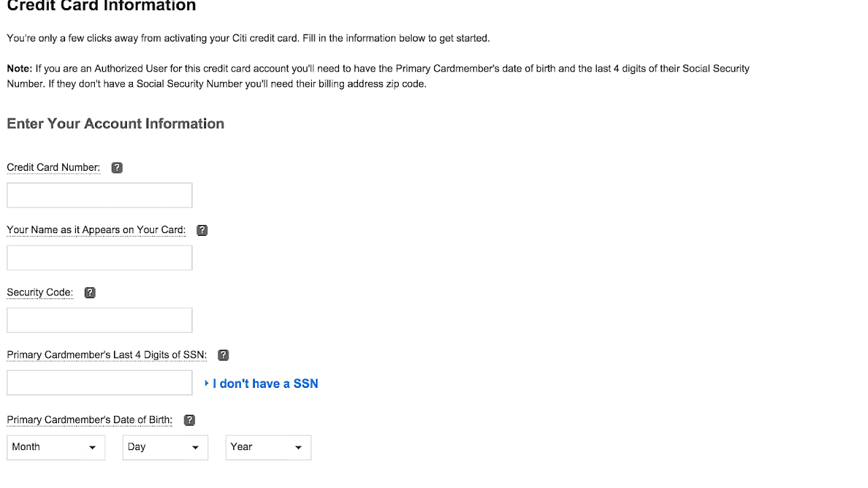Open the Month dropdown

56,447
